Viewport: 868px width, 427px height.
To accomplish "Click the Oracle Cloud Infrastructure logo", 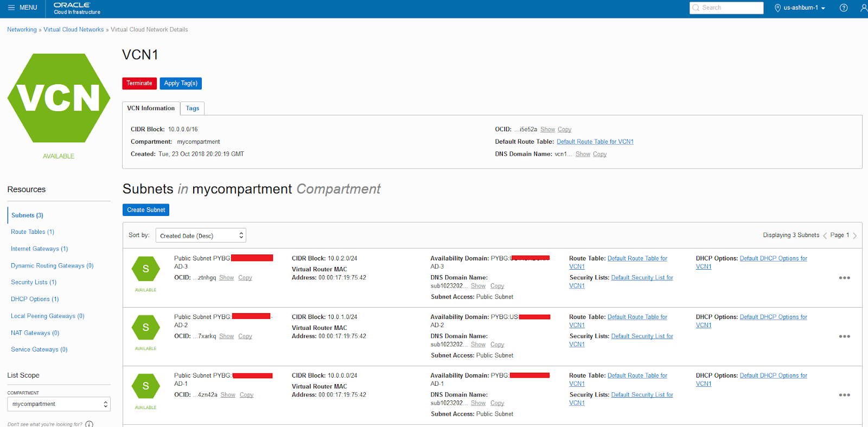I will click(x=76, y=8).
